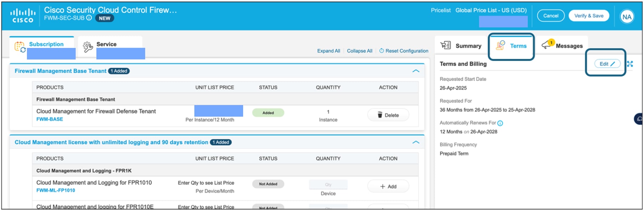The height and width of the screenshot is (211, 644).
Task: Click the Added status badge for FWM-BASE
Action: 268,113
